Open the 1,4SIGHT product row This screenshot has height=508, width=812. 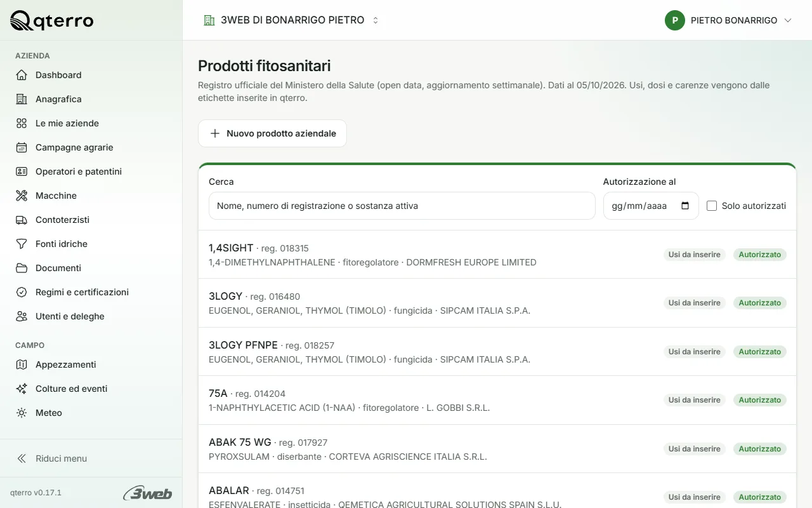497,255
